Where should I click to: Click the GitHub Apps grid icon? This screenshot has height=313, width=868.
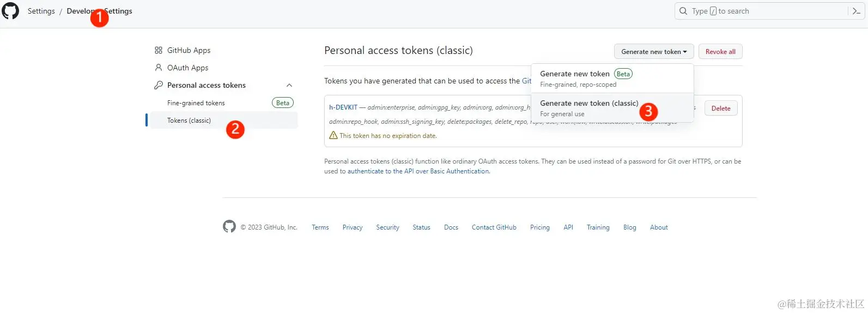click(x=159, y=50)
